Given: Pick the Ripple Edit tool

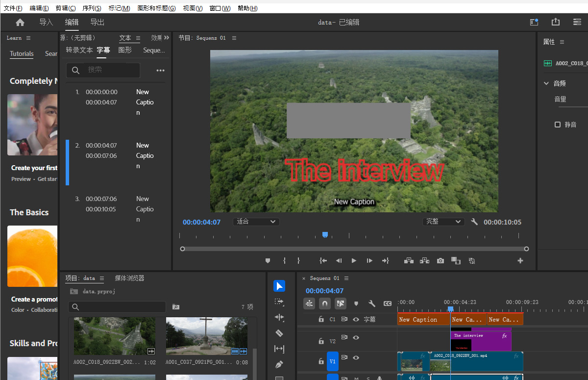Looking at the screenshot, I should click(x=279, y=318).
